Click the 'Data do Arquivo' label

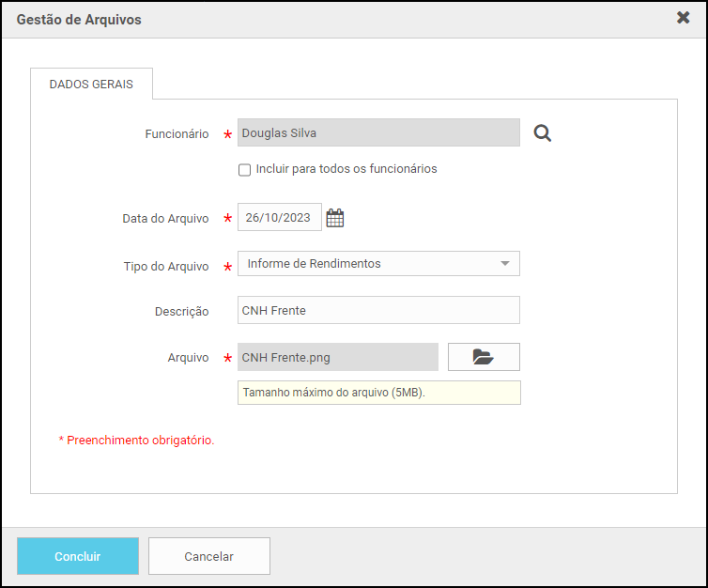(165, 219)
